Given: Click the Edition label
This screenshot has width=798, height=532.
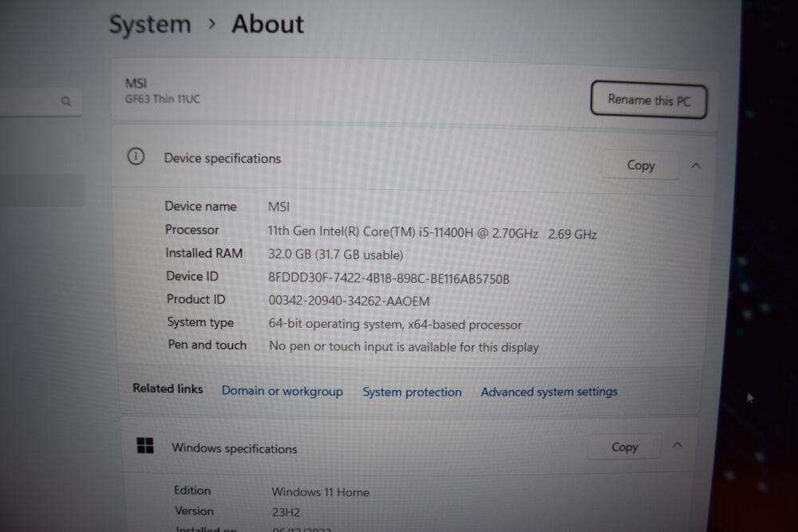Looking at the screenshot, I should click(x=192, y=491).
